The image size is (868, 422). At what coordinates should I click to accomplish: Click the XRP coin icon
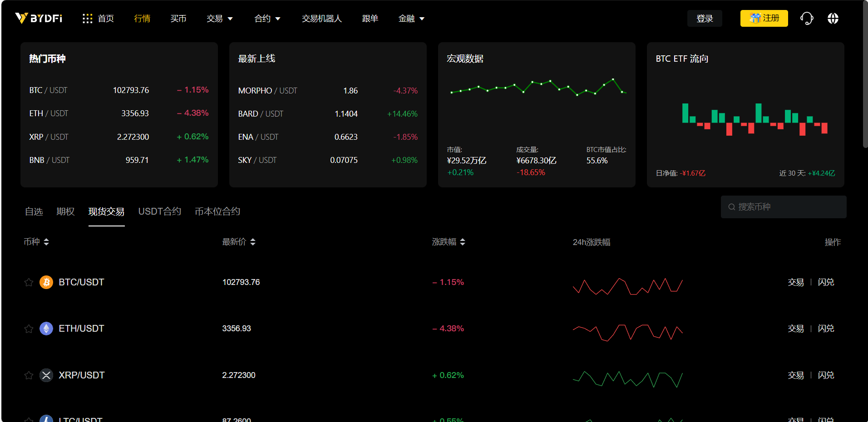pyautogui.click(x=46, y=375)
